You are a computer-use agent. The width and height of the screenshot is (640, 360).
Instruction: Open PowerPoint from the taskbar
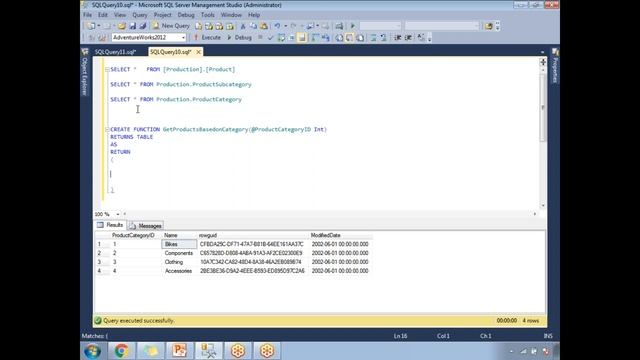[179, 351]
